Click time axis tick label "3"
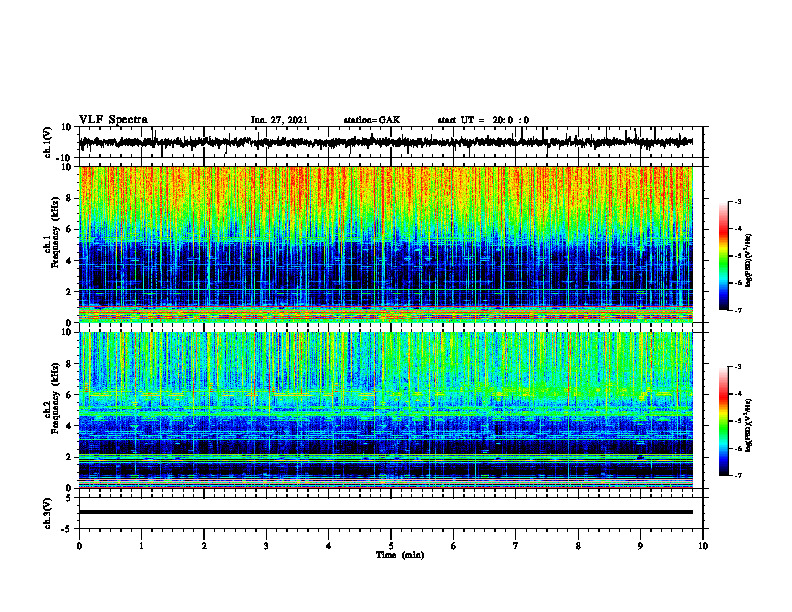 (266, 546)
